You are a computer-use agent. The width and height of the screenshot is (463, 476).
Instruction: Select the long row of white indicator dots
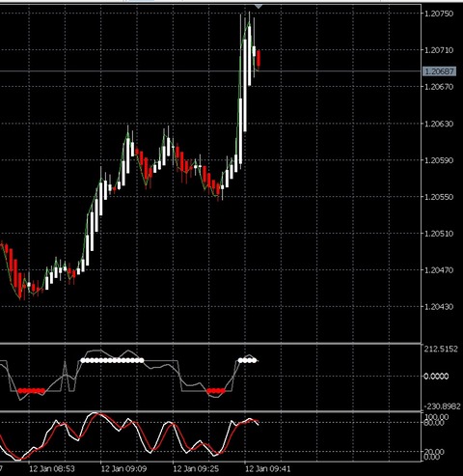click(x=112, y=360)
